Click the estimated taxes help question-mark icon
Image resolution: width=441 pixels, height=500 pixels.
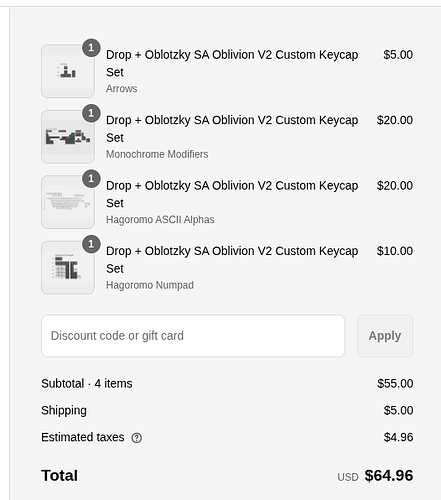pos(137,438)
